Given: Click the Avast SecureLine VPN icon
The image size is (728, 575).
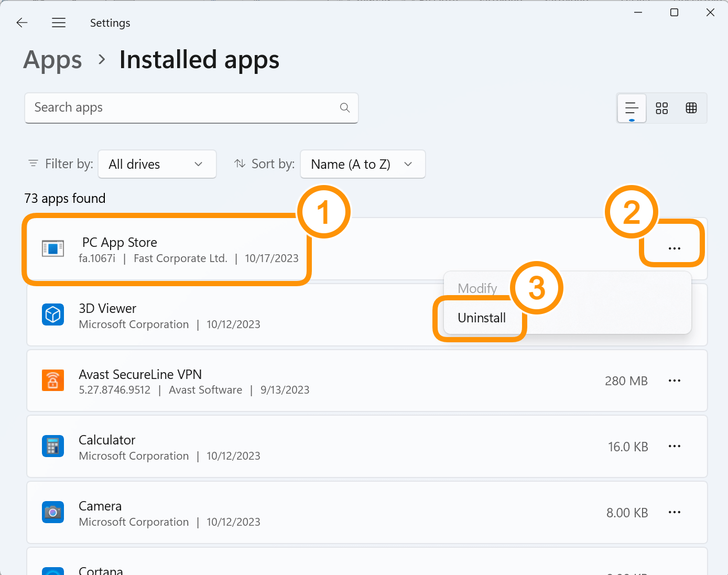Looking at the screenshot, I should [x=53, y=381].
